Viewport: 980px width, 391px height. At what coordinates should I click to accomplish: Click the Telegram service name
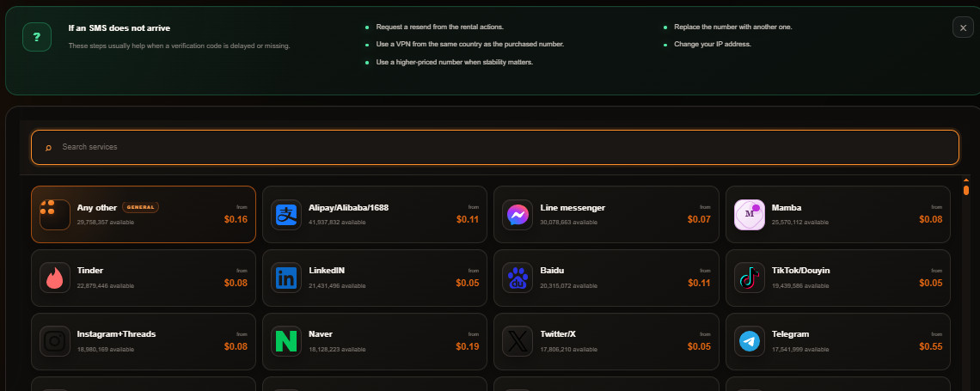pyautogui.click(x=790, y=334)
